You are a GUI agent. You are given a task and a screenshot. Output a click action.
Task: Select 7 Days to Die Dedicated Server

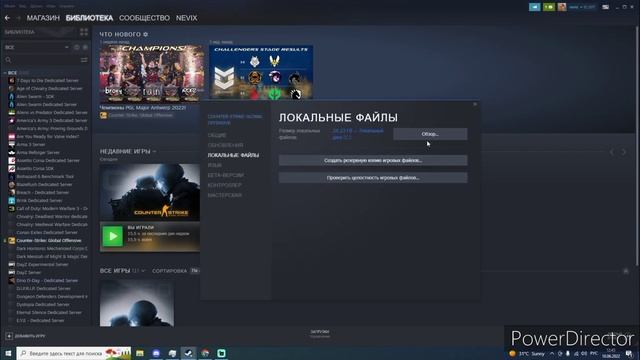(x=48, y=80)
